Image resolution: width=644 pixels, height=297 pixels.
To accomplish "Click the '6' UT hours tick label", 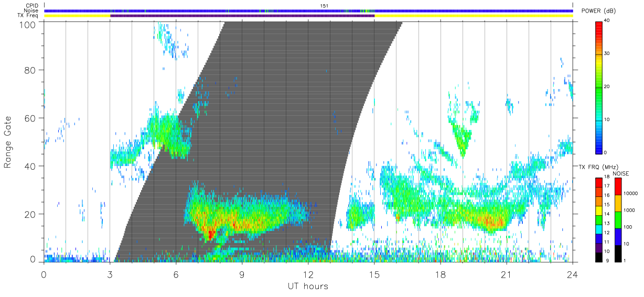I will [x=176, y=274].
